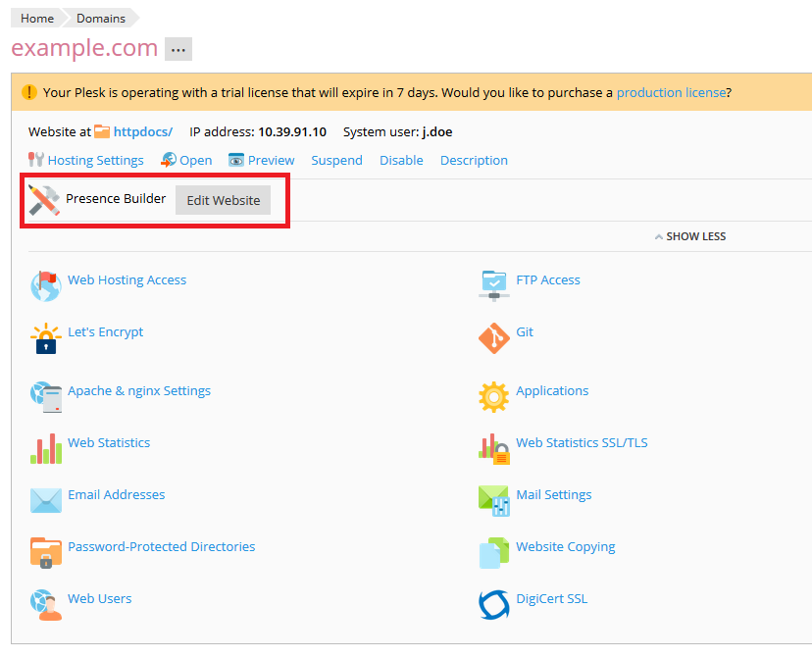Open the ellipsis menu beside example.com
812x658 pixels.
(x=178, y=48)
